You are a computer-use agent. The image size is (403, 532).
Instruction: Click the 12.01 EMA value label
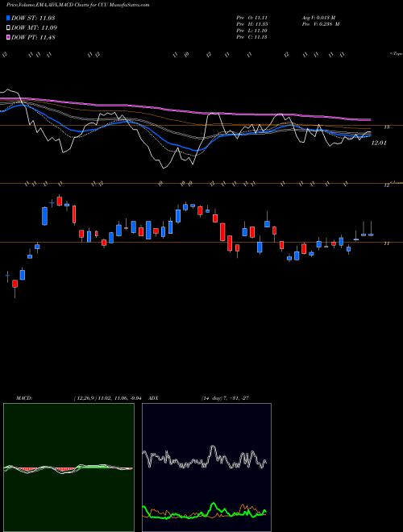[x=379, y=143]
